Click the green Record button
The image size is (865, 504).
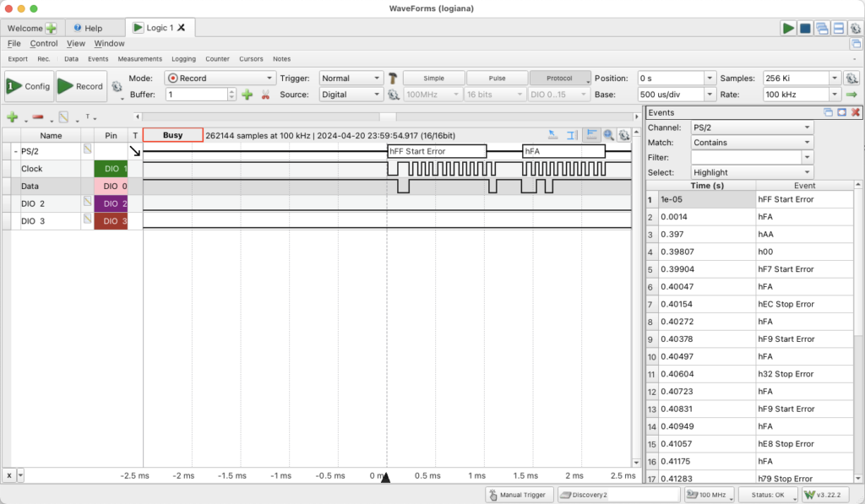click(x=81, y=87)
